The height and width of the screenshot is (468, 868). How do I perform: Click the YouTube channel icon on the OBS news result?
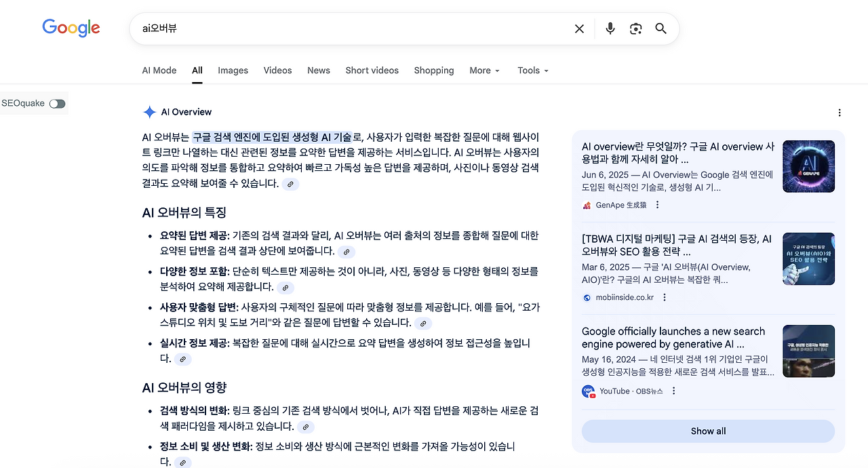point(588,391)
